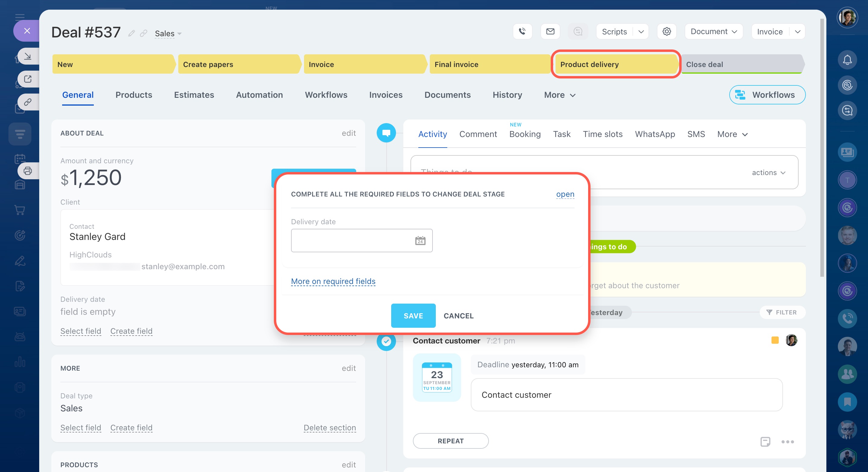The image size is (868, 472).
Task: Switch to the Products tab
Action: point(134,95)
